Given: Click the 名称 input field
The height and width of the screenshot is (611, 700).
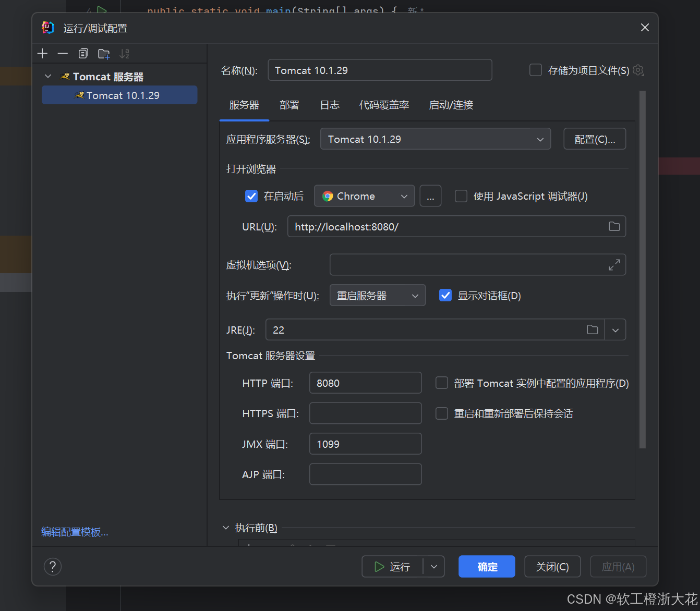Looking at the screenshot, I should point(380,70).
